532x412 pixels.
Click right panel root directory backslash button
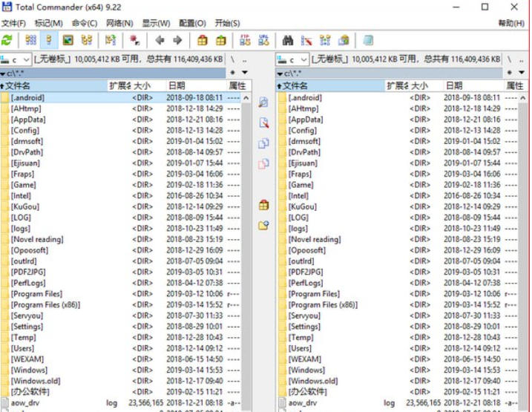509,59
